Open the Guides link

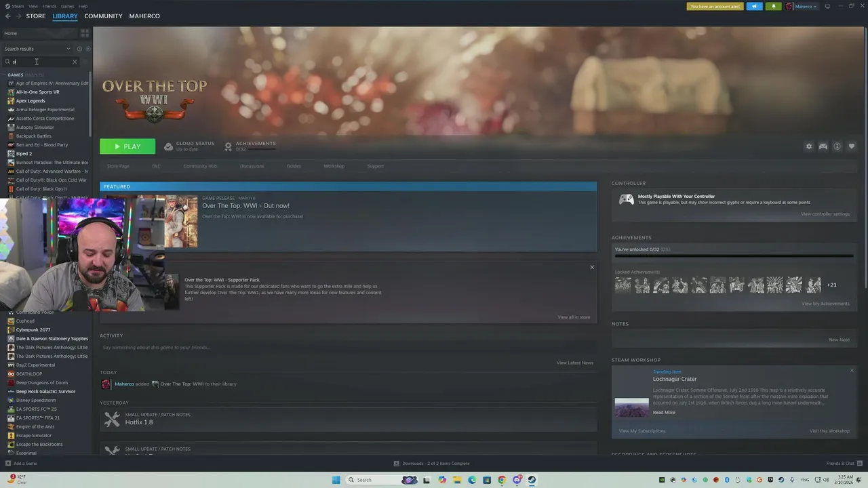(294, 166)
